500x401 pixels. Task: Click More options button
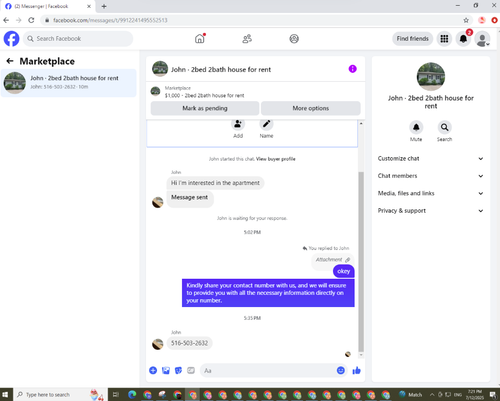tap(311, 108)
